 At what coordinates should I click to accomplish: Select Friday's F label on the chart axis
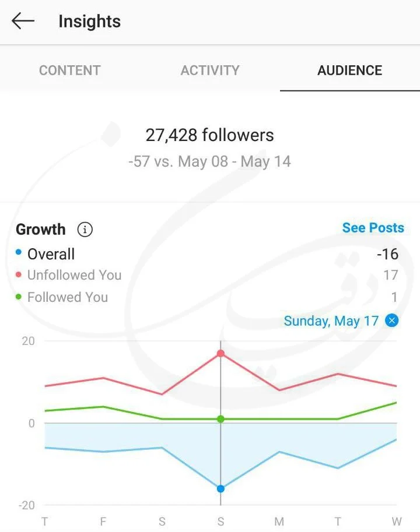tap(103, 521)
